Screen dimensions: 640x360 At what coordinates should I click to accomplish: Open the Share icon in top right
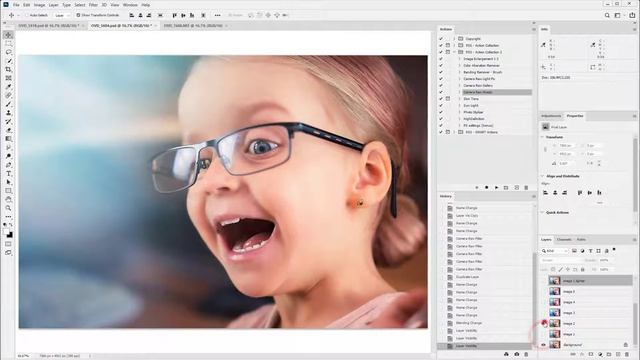632,16
